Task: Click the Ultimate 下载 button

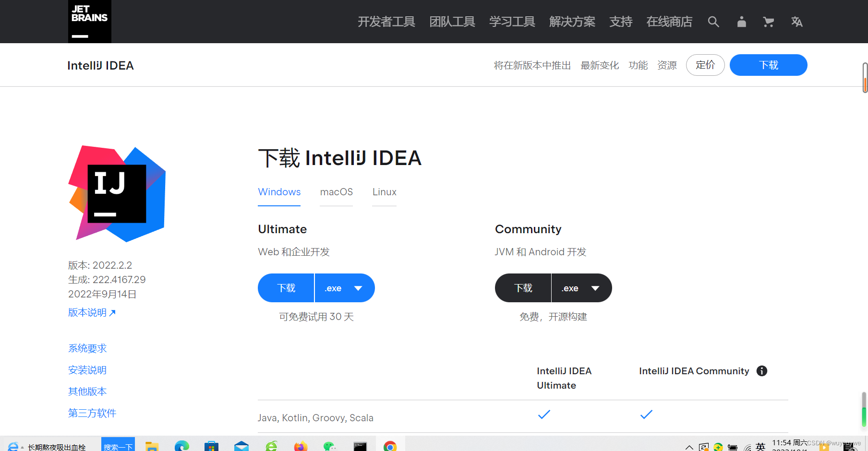Action: coord(286,288)
